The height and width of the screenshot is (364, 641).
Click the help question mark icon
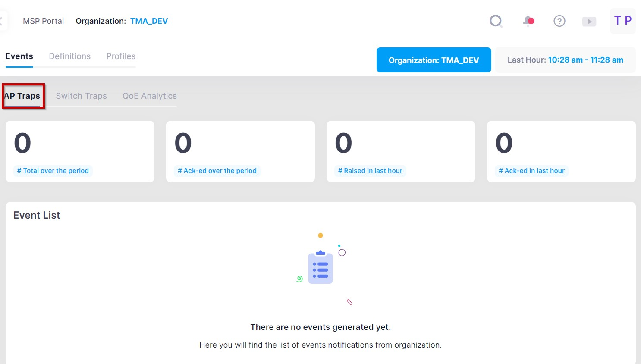click(559, 21)
